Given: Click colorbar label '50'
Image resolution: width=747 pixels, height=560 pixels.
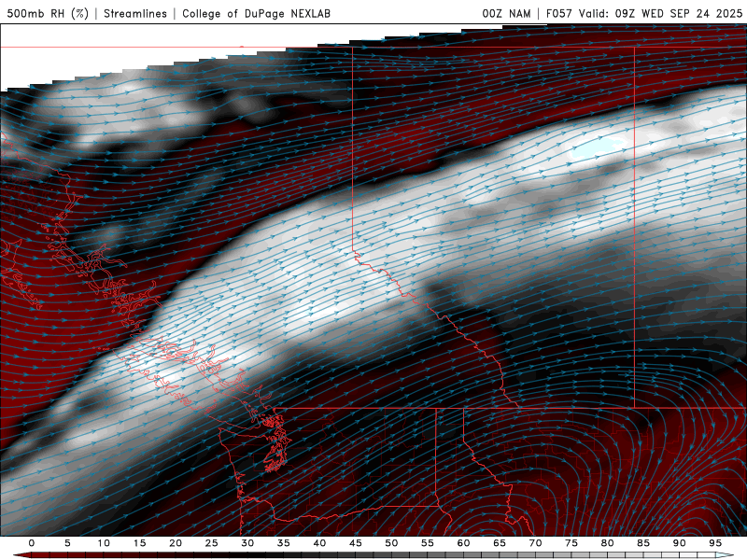Looking at the screenshot, I should (391, 543).
